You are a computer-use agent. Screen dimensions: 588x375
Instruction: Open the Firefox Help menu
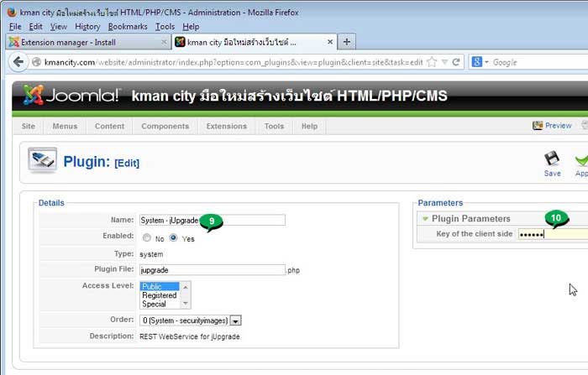191,27
